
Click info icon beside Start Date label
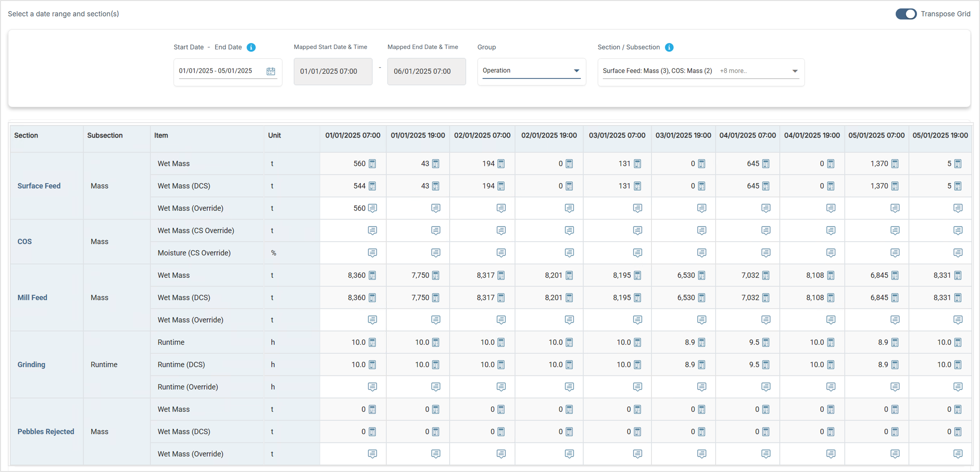[x=251, y=47]
